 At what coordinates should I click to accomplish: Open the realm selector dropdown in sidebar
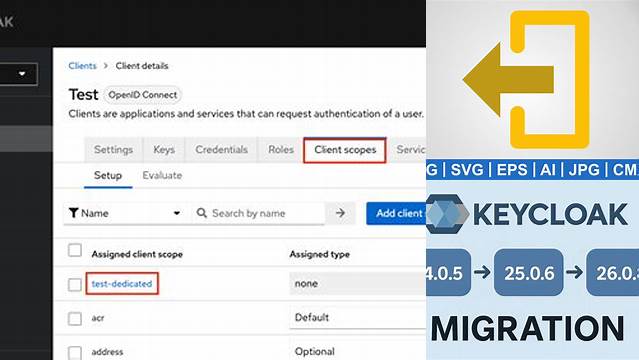click(19, 74)
